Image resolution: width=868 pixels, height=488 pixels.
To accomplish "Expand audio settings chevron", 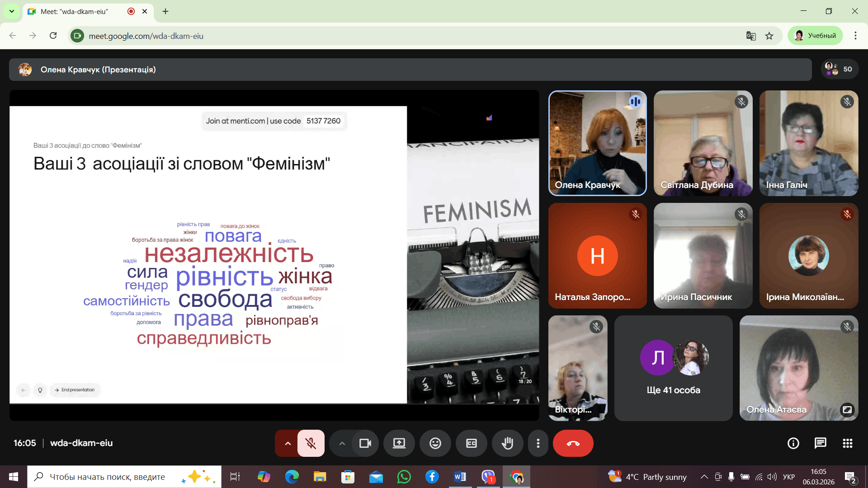I will coord(288,443).
